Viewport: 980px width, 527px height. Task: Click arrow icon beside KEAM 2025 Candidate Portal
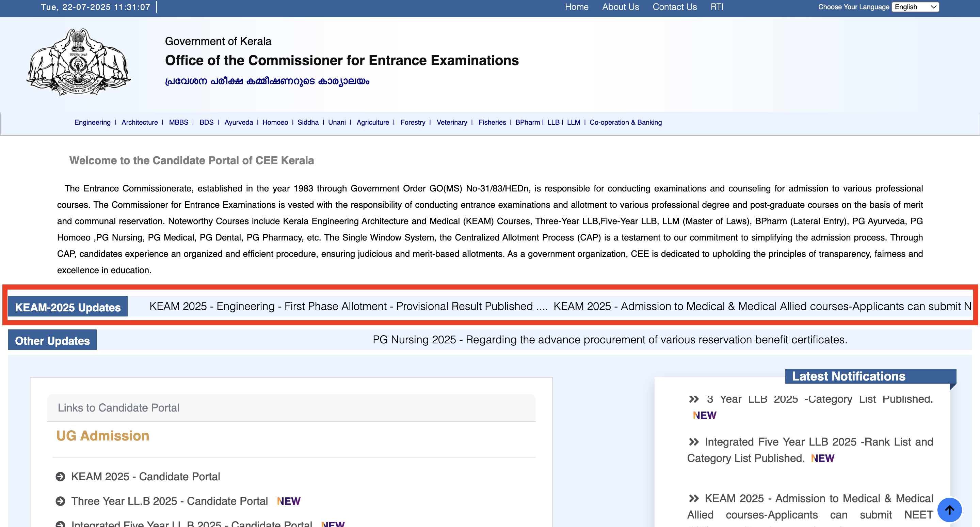[x=60, y=477]
